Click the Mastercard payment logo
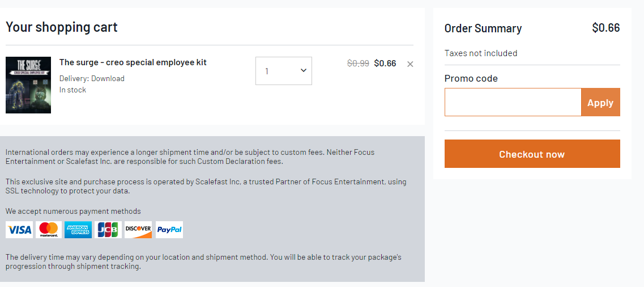644x287 pixels. pos(49,230)
